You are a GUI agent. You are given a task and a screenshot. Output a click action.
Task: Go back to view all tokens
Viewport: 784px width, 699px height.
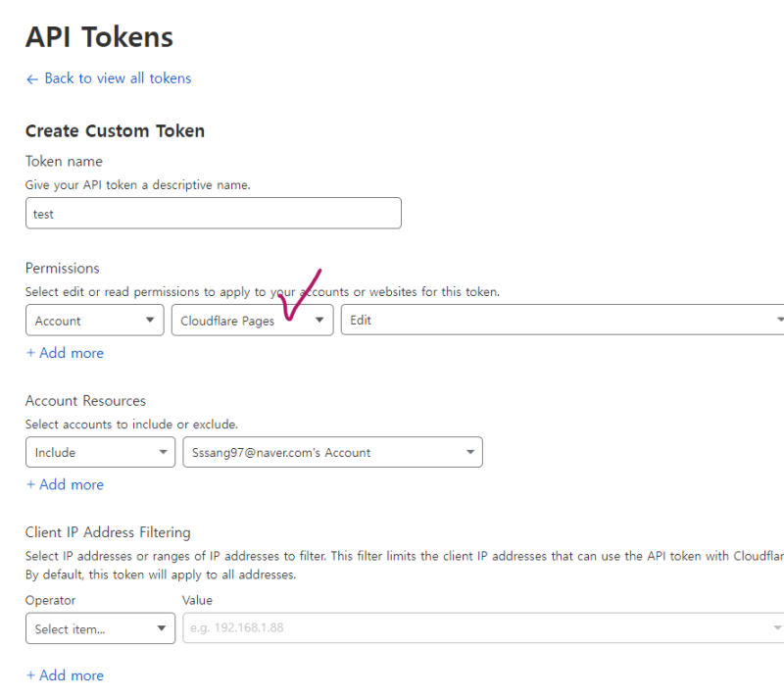tap(118, 78)
